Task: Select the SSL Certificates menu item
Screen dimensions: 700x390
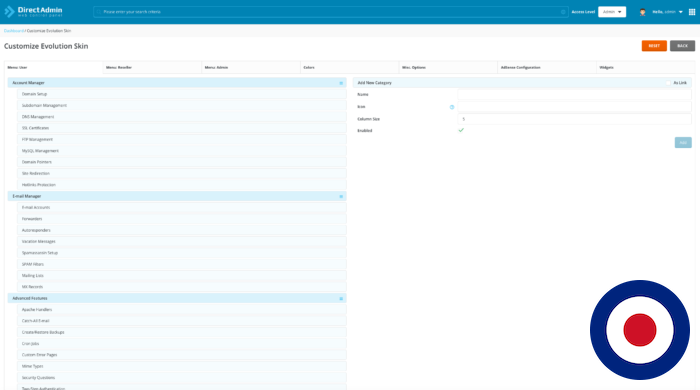Action: coord(182,128)
